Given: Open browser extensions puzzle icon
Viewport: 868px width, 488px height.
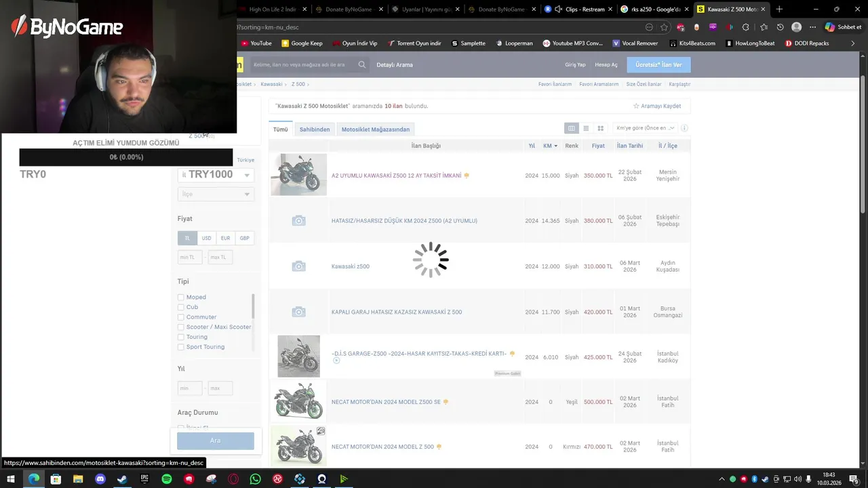Looking at the screenshot, I should (746, 27).
